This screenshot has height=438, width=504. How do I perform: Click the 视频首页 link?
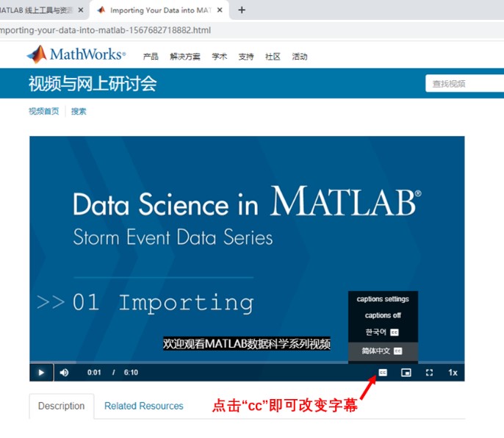click(x=44, y=111)
